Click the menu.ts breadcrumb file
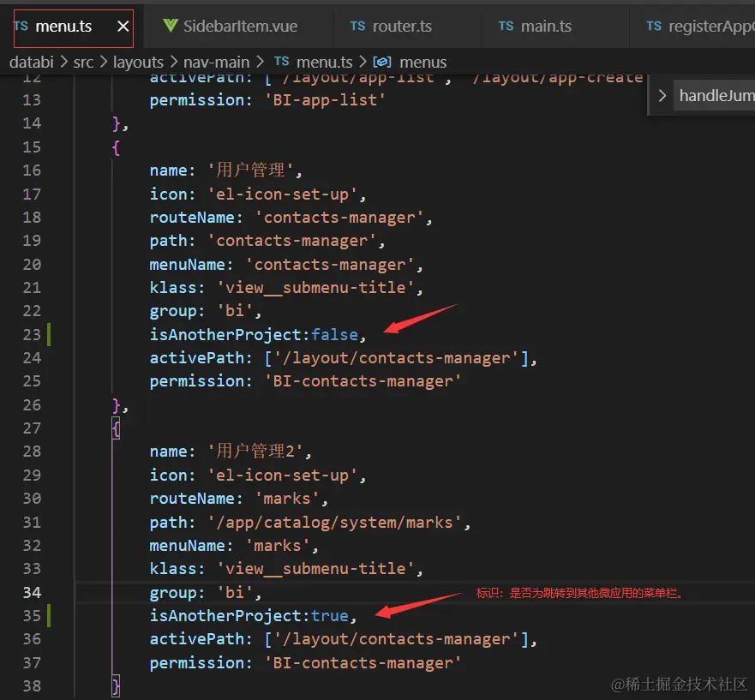 click(325, 62)
